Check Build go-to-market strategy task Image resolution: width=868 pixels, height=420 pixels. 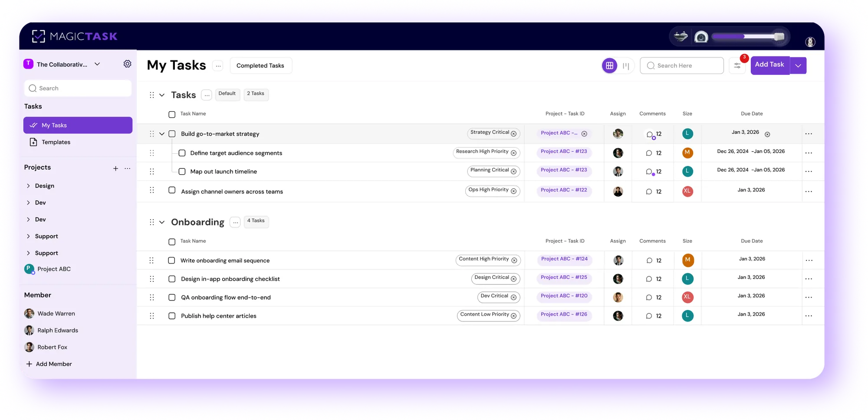[172, 134]
